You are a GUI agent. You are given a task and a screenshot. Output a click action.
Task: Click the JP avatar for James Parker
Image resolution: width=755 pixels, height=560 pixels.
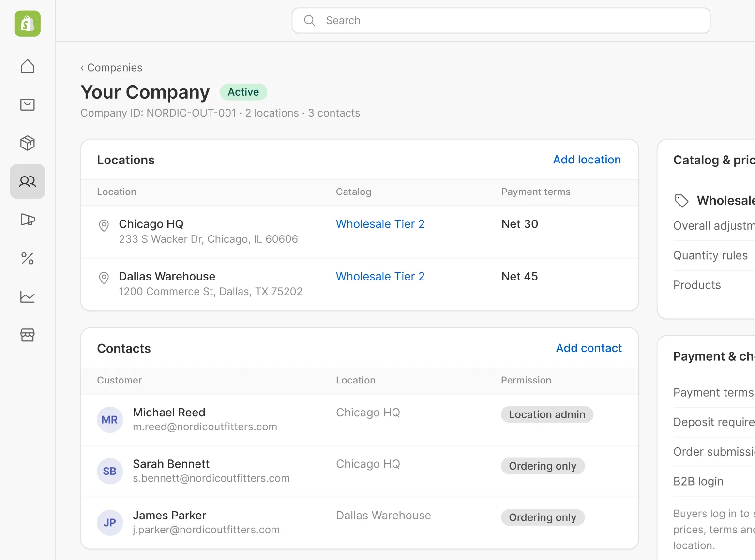110,523
